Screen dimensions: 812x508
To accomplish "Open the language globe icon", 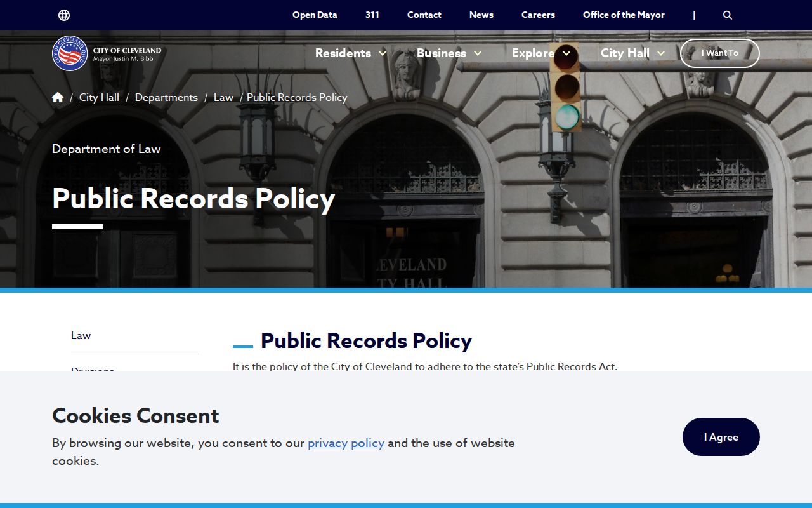I will (x=64, y=15).
